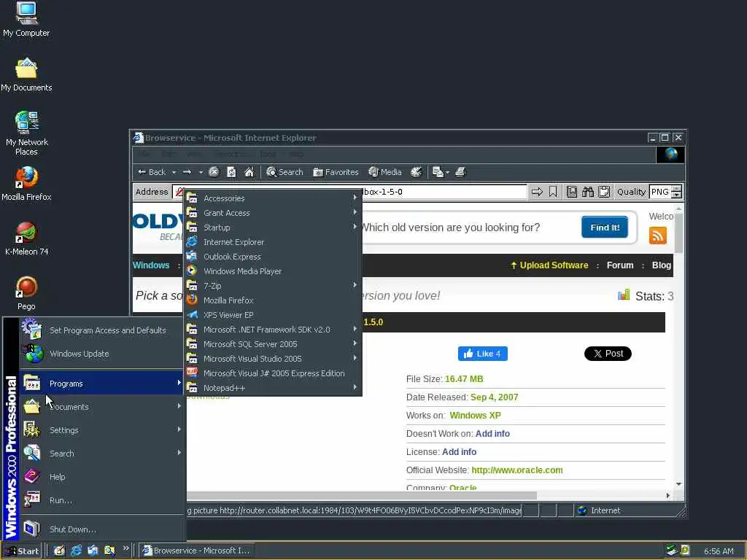Screen dimensions: 747x560
Task: Expand 7-Zip submenu
Action: [273, 286]
